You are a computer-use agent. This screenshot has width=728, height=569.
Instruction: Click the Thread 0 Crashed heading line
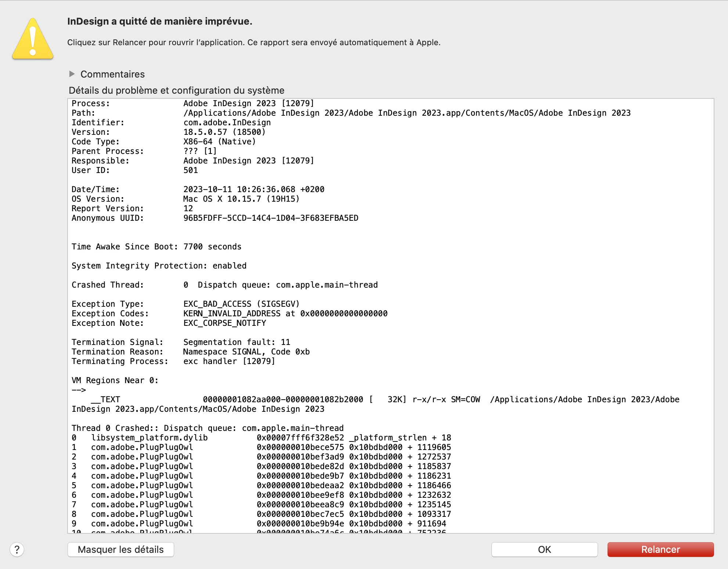click(207, 428)
